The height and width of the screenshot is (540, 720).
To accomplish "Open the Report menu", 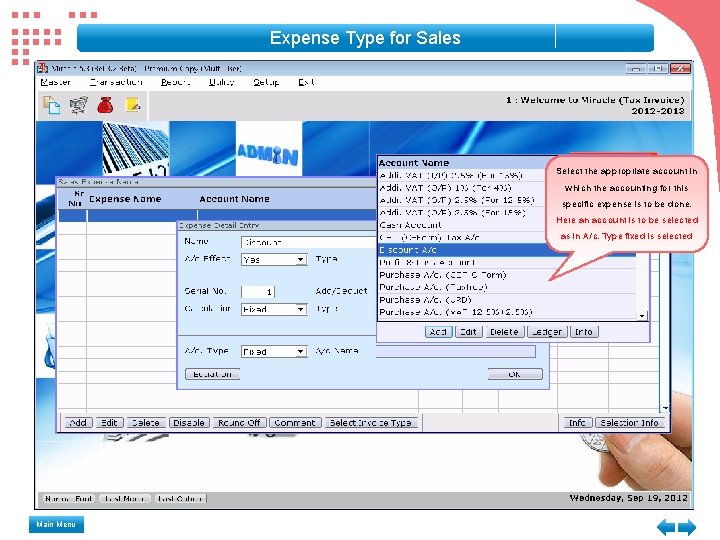I will click(x=175, y=82).
